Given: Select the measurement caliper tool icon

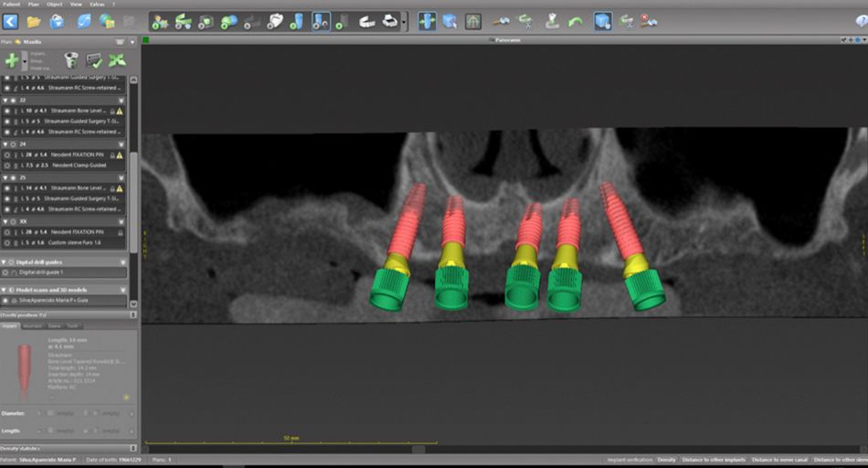Looking at the screenshot, I should pos(501,22).
